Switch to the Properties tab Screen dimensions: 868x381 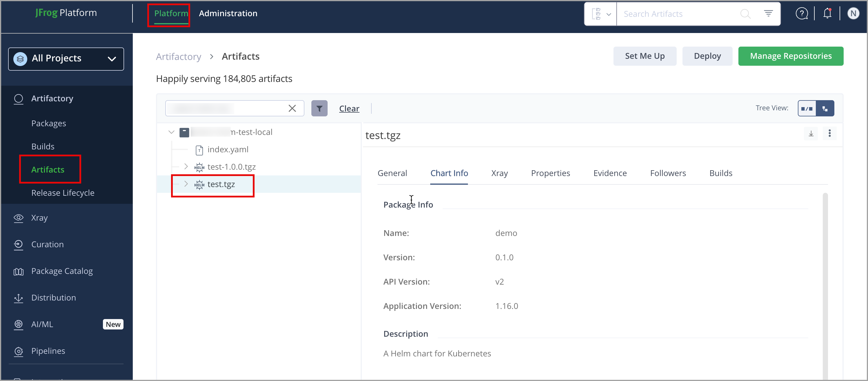550,173
